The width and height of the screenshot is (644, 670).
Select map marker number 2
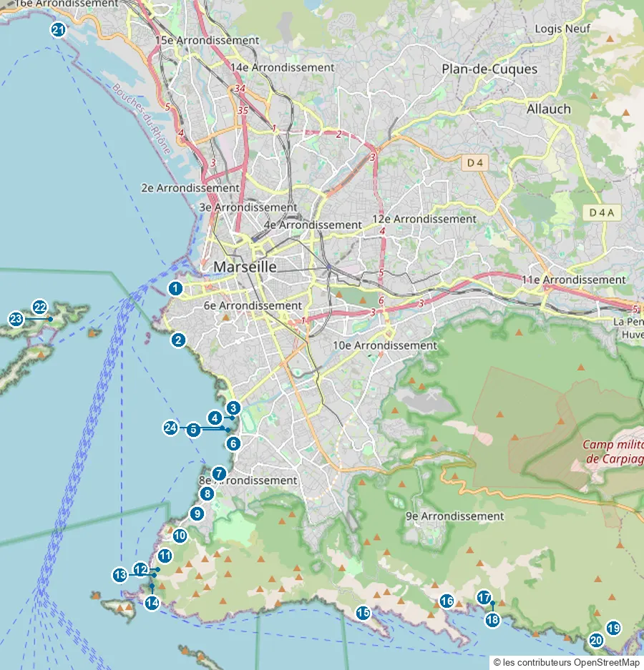tap(178, 340)
